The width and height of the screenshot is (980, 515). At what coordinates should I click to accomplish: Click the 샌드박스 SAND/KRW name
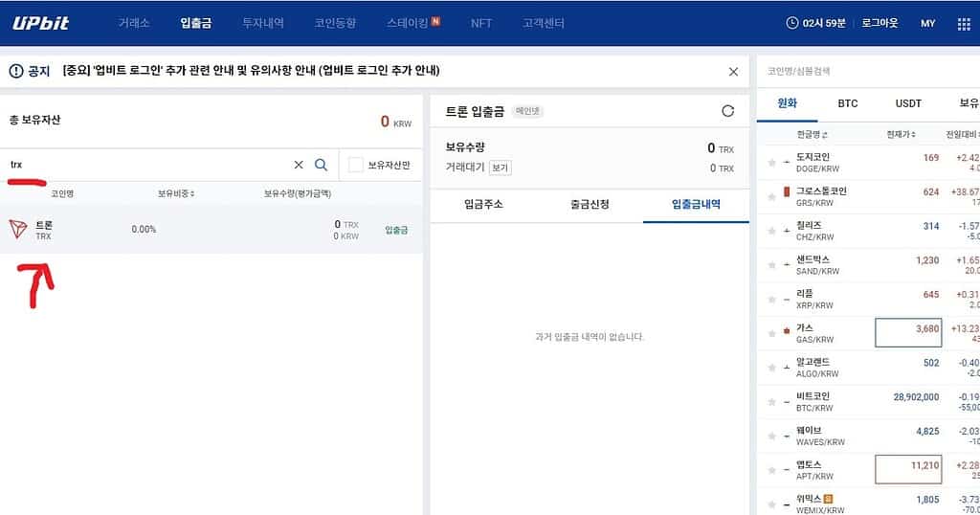tap(817, 265)
